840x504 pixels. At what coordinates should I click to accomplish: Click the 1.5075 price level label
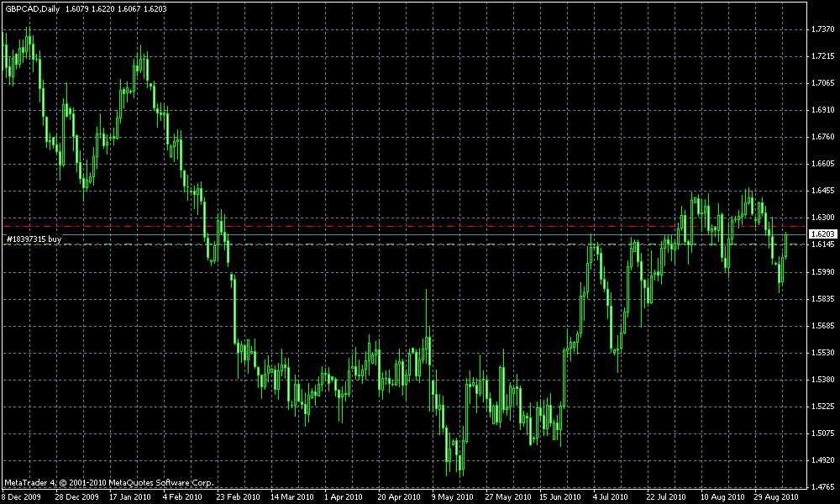[x=823, y=433]
